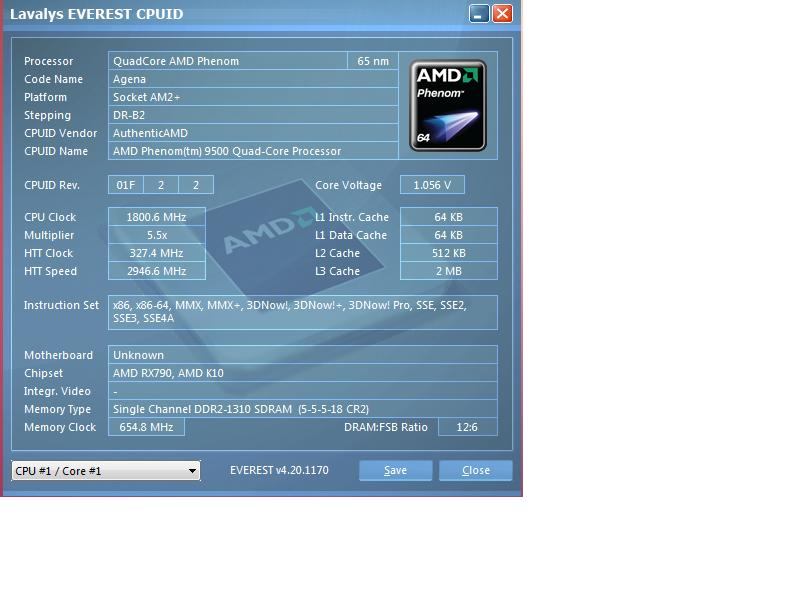This screenshot has width=800, height=600.
Task: Click the 2946.6 MHz HTT speed value
Action: pyautogui.click(x=157, y=271)
